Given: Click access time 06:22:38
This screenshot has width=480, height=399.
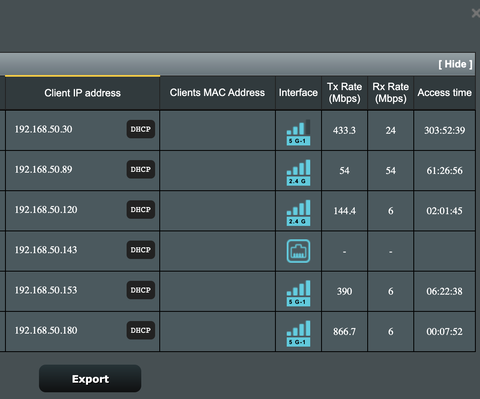Looking at the screenshot, I should (x=444, y=291).
